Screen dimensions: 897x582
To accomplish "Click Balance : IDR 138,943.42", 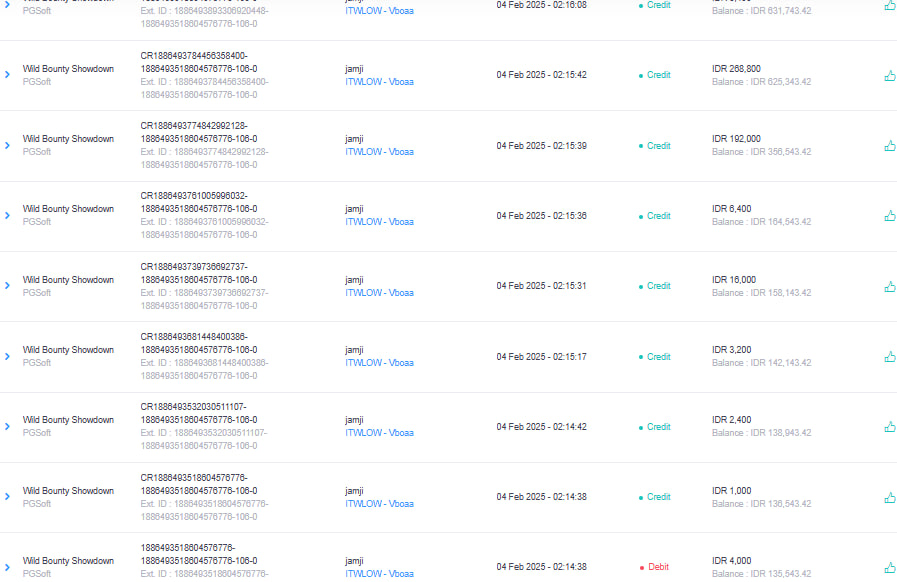I will point(761,433).
